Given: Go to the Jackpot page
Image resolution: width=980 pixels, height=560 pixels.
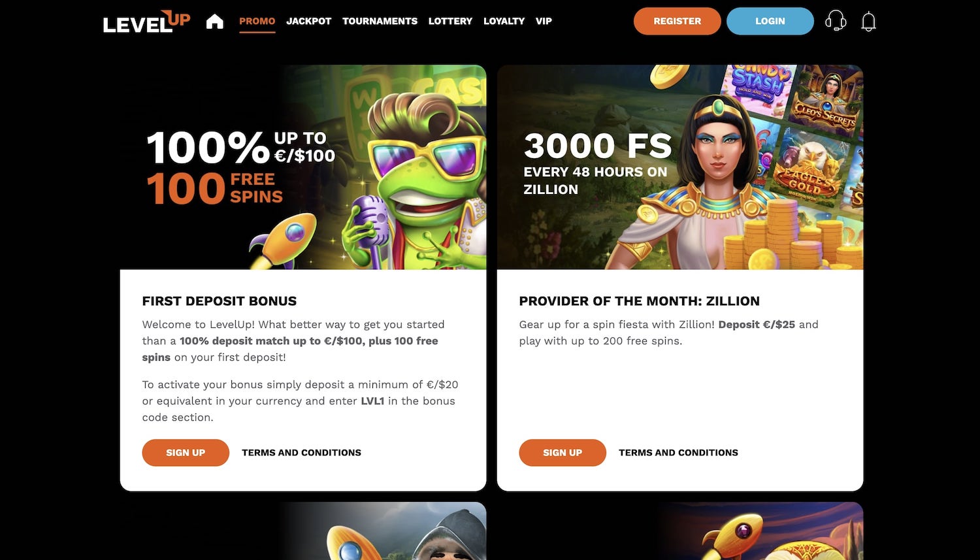Looking at the screenshot, I should coord(308,21).
